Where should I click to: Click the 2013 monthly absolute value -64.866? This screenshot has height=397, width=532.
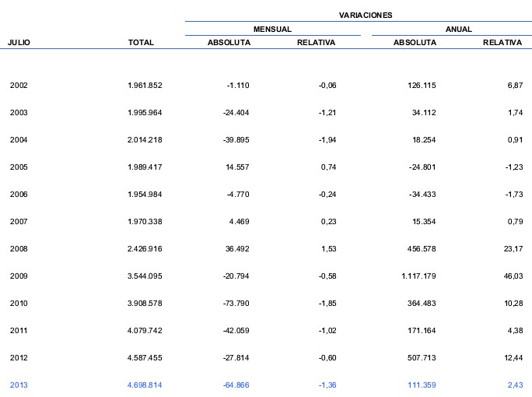233,385
